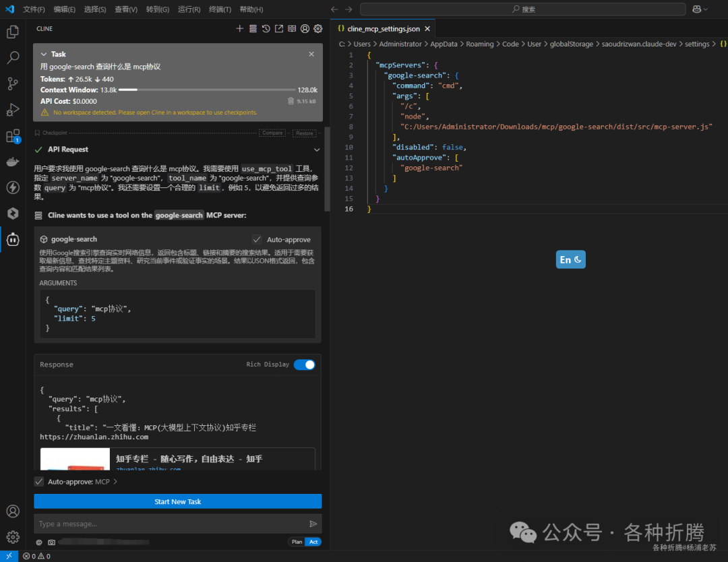Image resolution: width=728 pixels, height=562 pixels.
Task: Open the Explorer view in activity bar
Action: coord(13,32)
